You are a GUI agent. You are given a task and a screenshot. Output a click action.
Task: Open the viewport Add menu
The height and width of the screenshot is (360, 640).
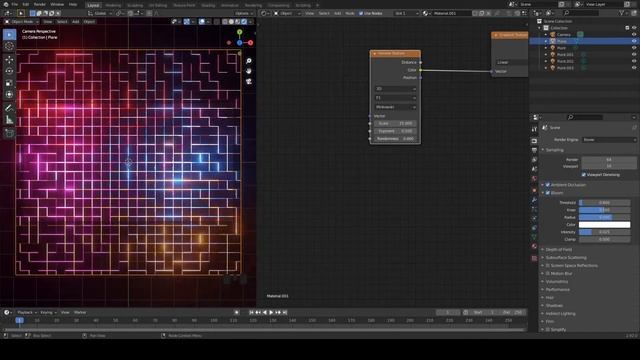pos(76,22)
